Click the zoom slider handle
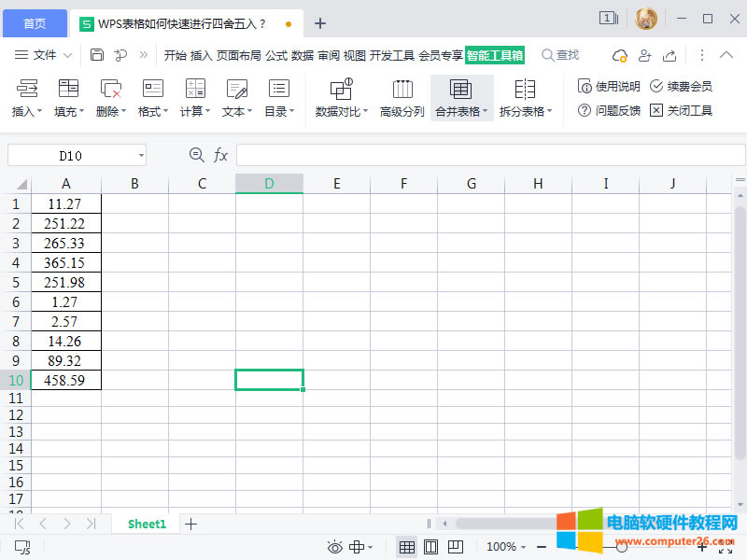 [621, 546]
